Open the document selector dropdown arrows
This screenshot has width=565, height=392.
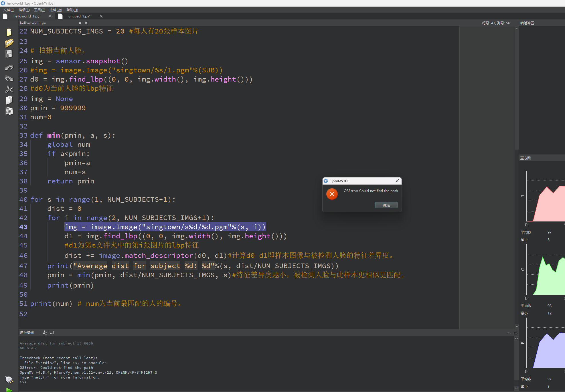[80, 23]
